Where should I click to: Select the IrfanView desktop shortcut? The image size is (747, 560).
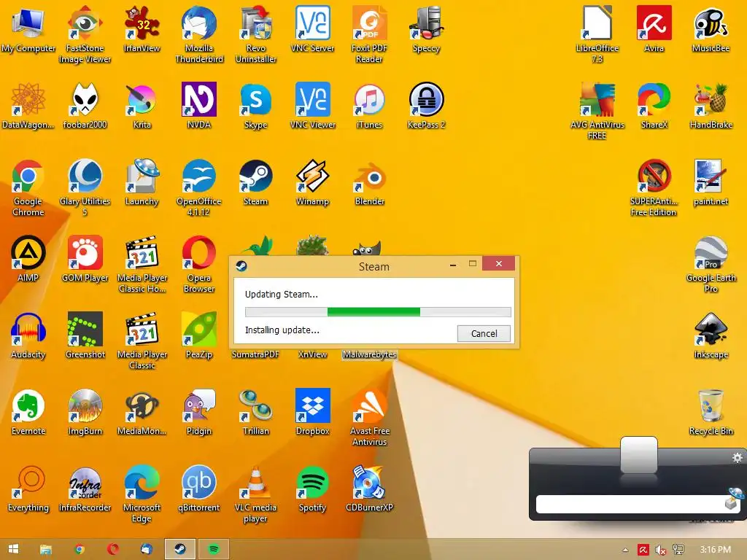[x=142, y=30]
